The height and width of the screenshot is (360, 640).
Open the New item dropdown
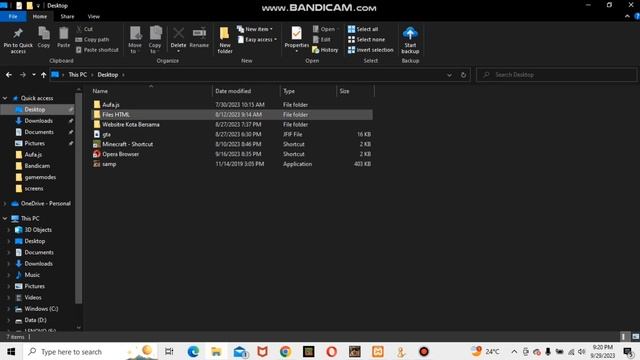coord(255,29)
